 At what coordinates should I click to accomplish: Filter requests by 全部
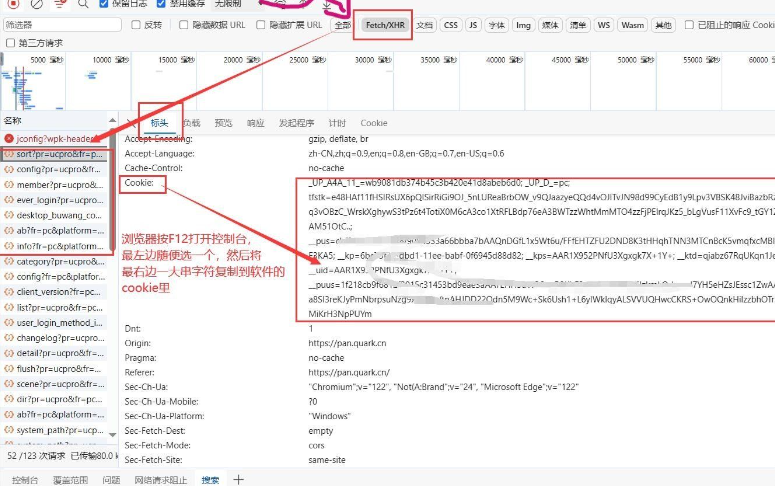coord(343,25)
